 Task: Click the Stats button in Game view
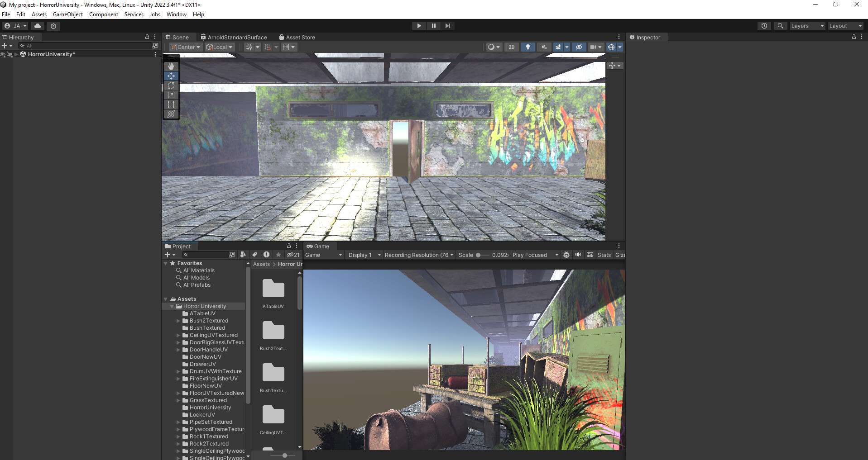(604, 255)
